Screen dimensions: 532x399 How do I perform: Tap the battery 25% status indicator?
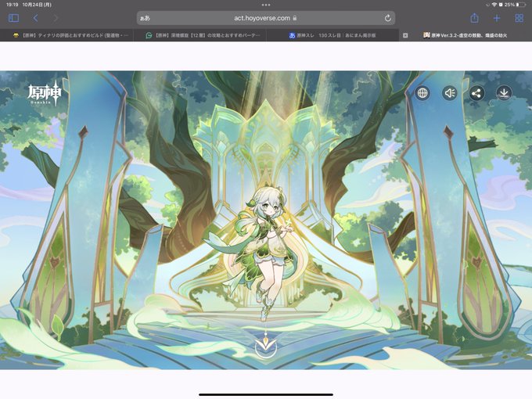pos(514,5)
